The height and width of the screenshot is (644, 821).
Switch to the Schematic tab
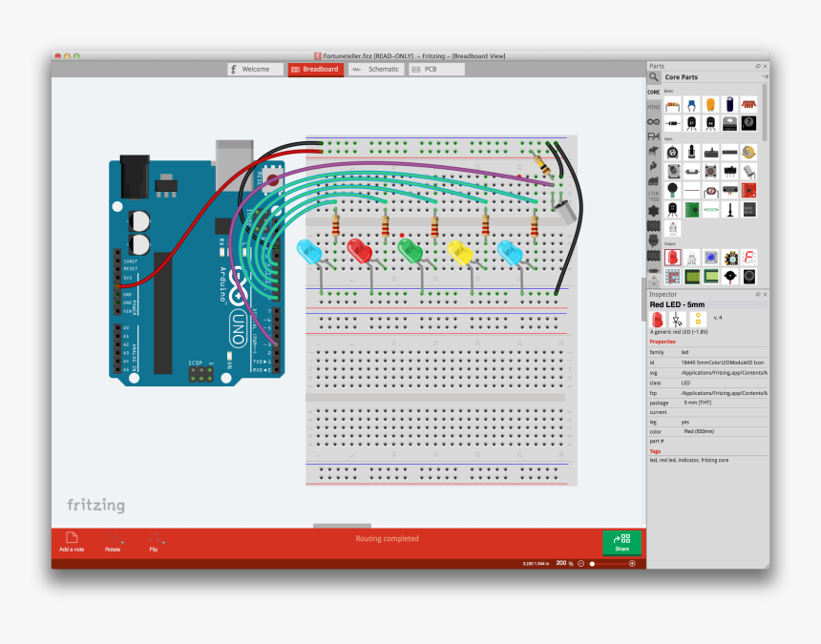(x=376, y=69)
